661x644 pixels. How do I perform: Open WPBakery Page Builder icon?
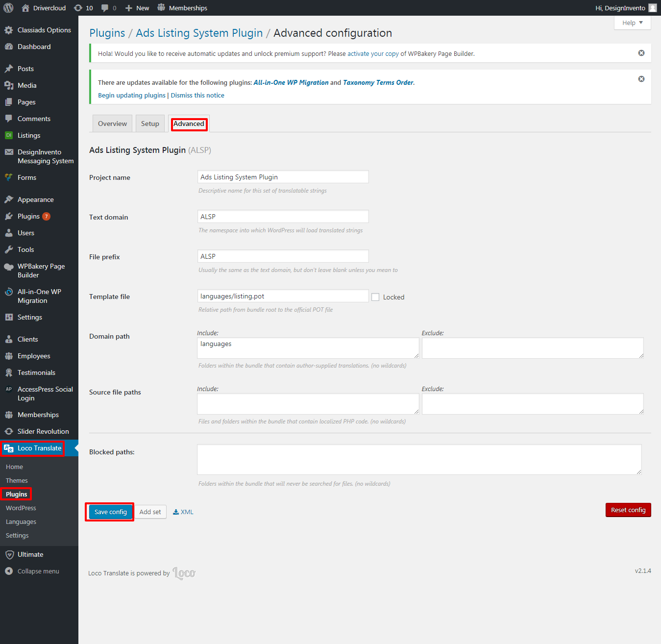pyautogui.click(x=9, y=267)
